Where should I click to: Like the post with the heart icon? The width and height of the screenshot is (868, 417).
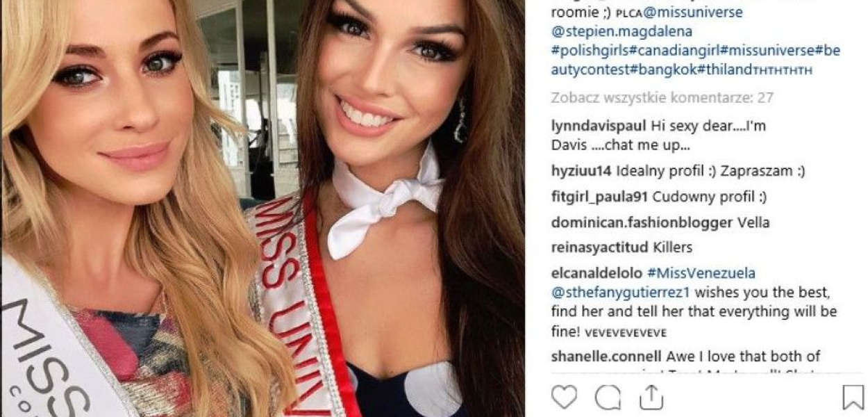click(565, 398)
